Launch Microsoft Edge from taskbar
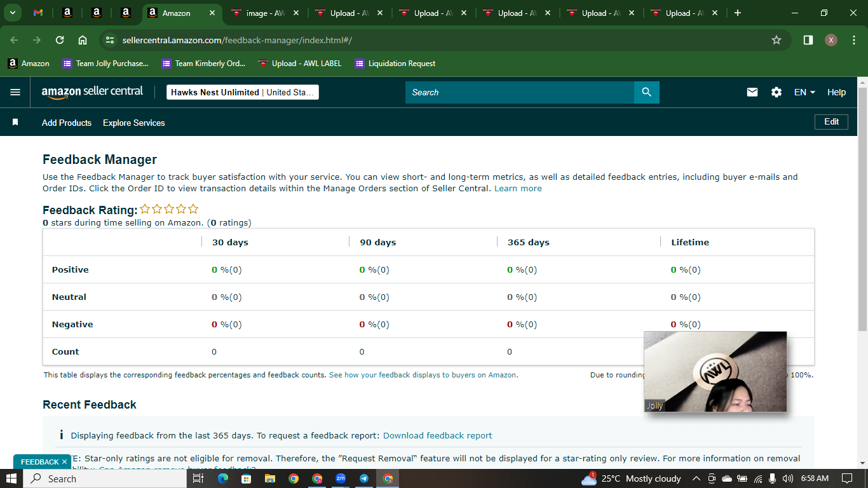The width and height of the screenshot is (868, 488). coord(222,478)
